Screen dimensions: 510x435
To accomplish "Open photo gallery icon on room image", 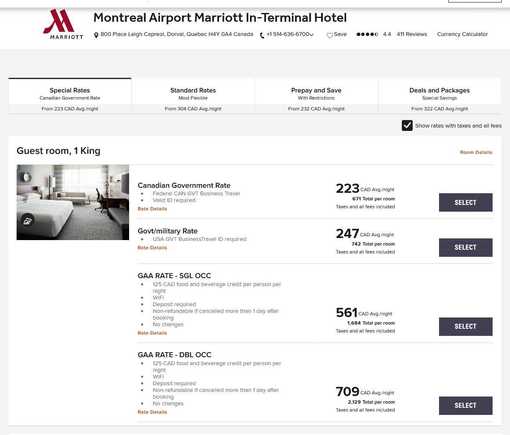I will [28, 220].
